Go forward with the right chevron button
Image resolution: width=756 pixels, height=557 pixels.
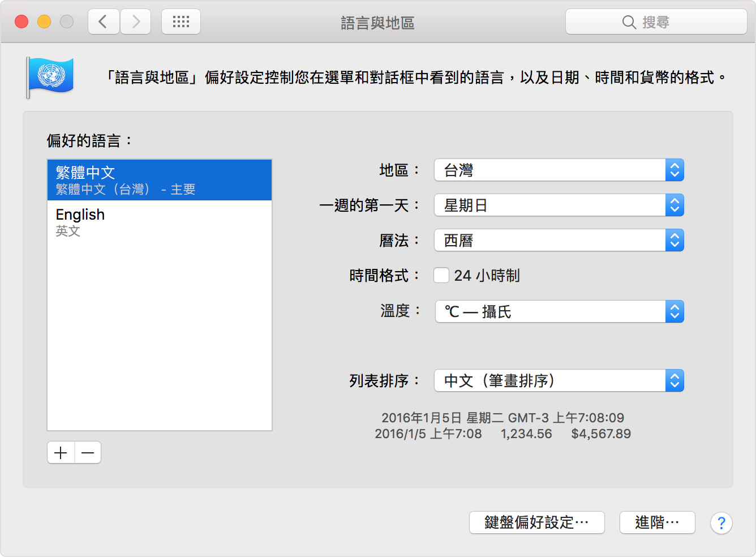pyautogui.click(x=136, y=22)
